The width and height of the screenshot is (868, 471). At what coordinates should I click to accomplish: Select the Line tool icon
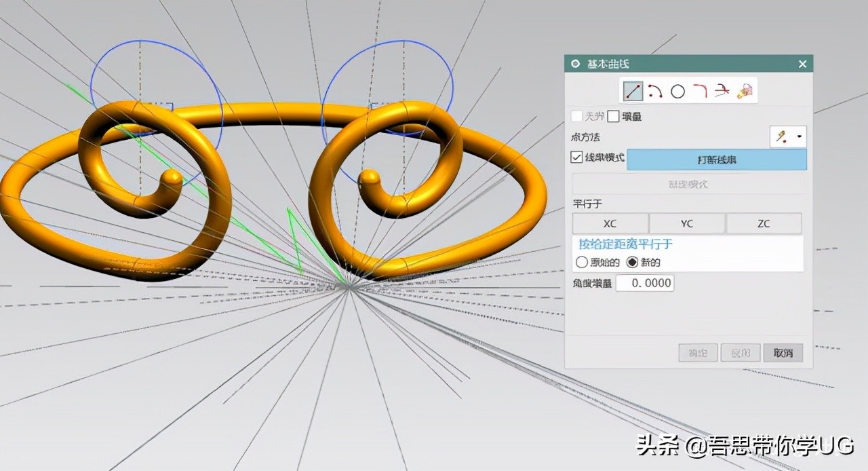(633, 91)
